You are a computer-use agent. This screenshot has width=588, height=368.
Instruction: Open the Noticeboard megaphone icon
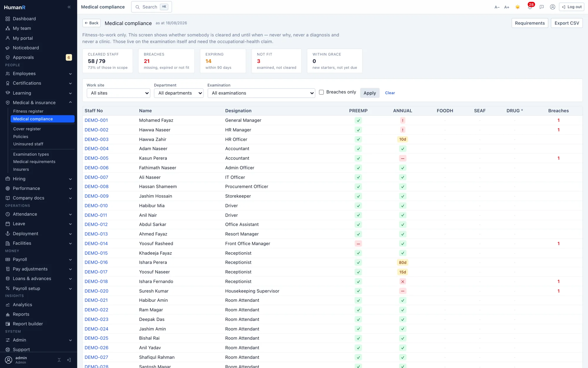(x=8, y=48)
